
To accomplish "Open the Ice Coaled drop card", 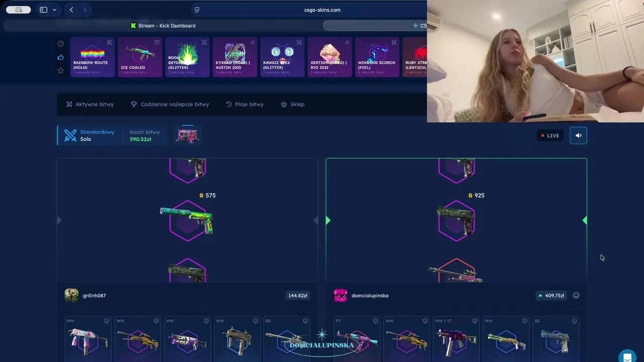I will click(x=140, y=57).
